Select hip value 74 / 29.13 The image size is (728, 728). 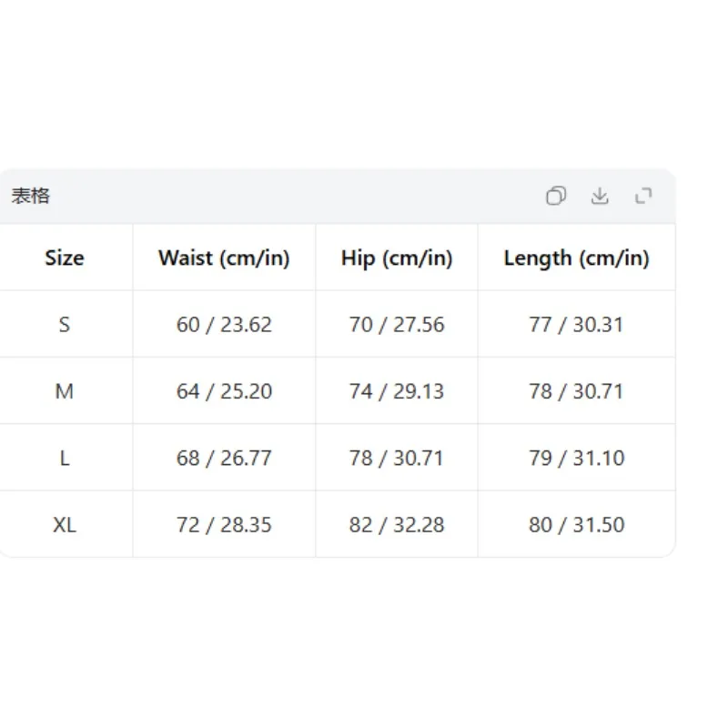pos(397,391)
